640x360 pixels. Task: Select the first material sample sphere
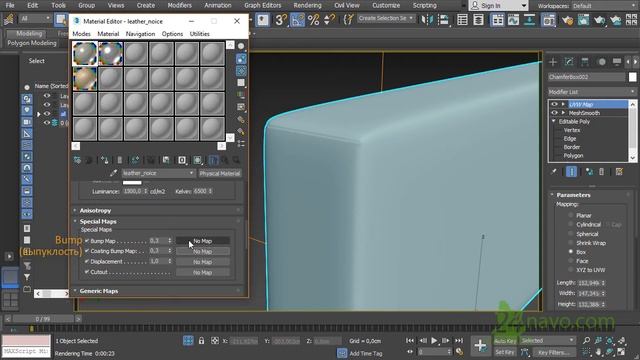[85, 53]
